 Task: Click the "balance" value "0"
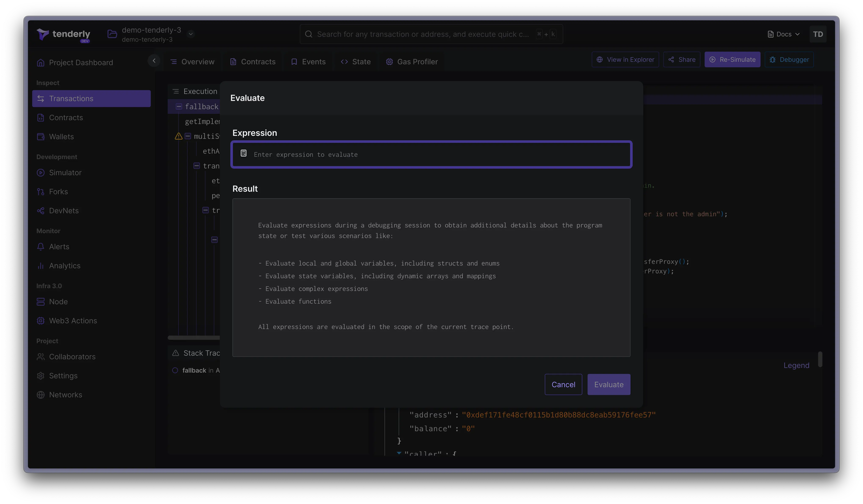click(x=468, y=429)
